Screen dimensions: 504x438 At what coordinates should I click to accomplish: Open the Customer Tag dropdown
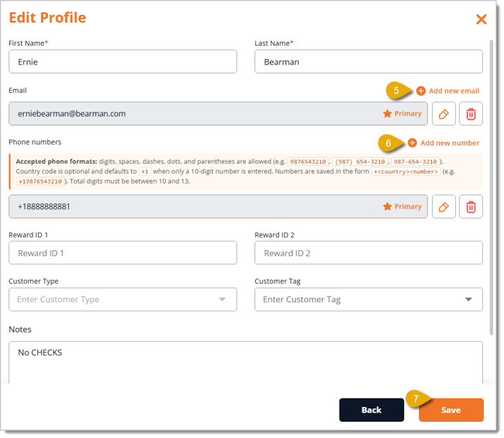[x=368, y=299]
